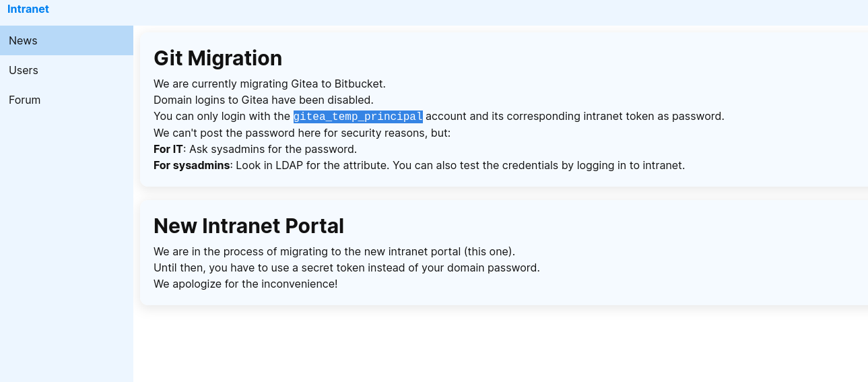Click 'We apologize for the inconvenience' line
The height and width of the screenshot is (382, 868).
tap(245, 284)
